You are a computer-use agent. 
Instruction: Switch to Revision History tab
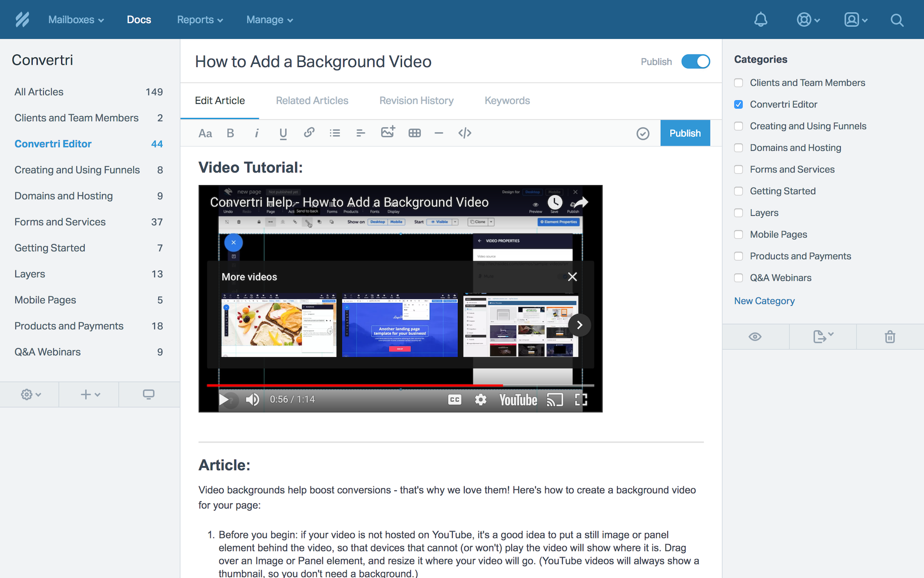[x=416, y=101]
